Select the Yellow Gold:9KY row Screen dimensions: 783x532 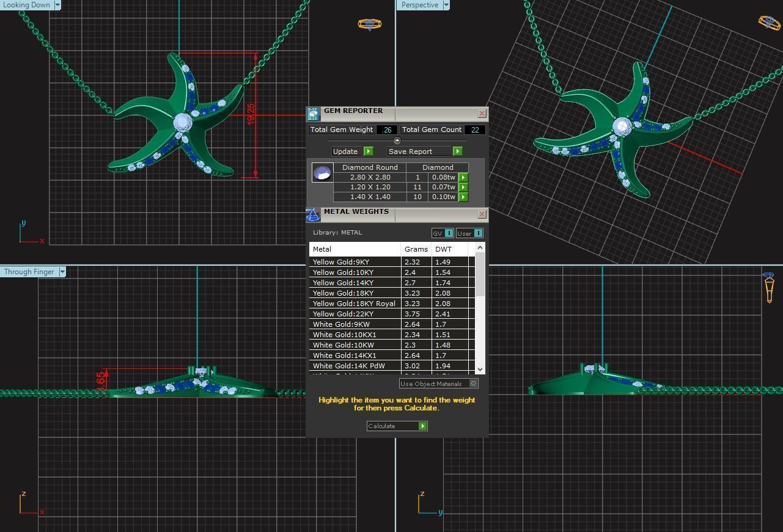(392, 262)
